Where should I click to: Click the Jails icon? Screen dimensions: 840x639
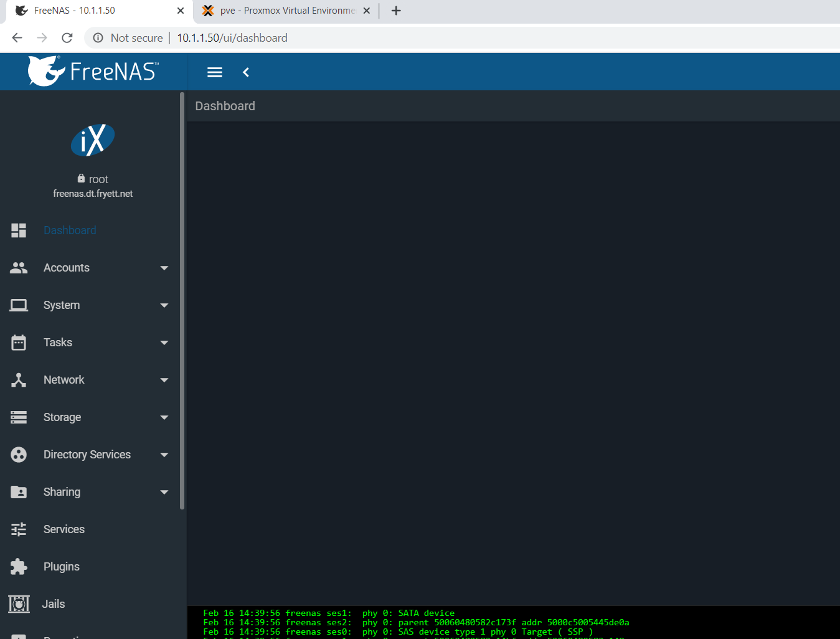click(x=19, y=604)
